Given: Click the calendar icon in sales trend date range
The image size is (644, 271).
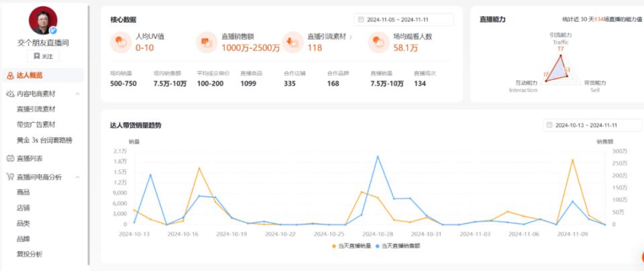Looking at the screenshot, I should pos(549,125).
